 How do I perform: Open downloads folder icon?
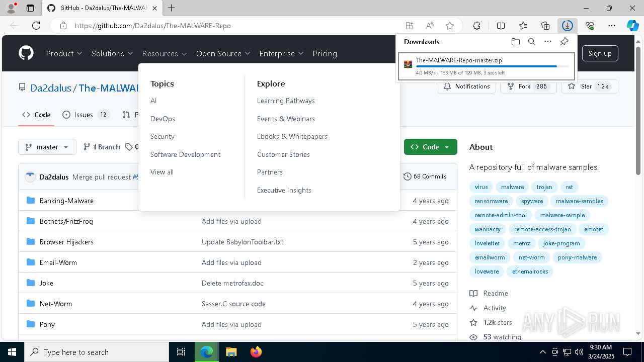pyautogui.click(x=515, y=42)
